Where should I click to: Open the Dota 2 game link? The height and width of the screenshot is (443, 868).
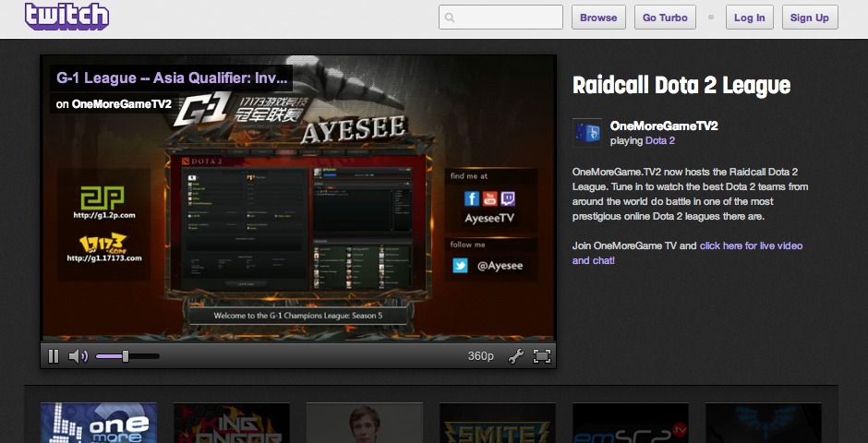660,140
